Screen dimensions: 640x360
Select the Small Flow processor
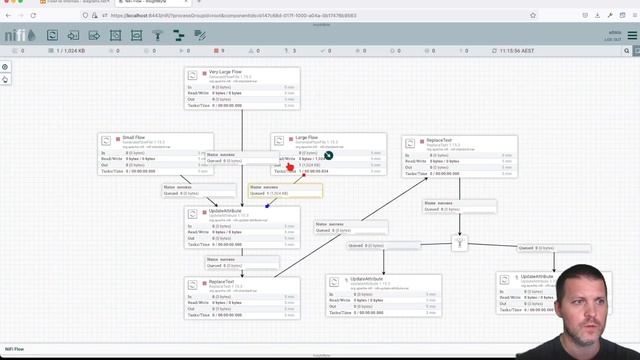[156, 154]
